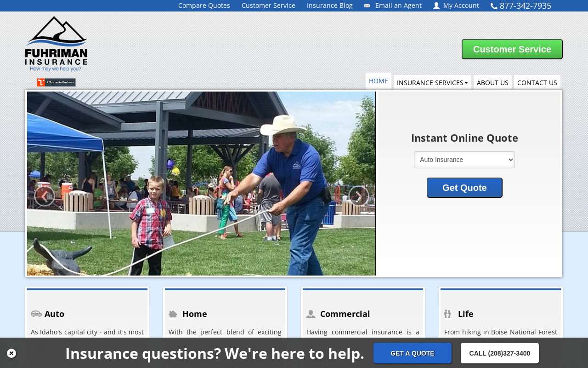Open the Home insurance card heading
Screen dimensions: 588x368
(x=195, y=314)
